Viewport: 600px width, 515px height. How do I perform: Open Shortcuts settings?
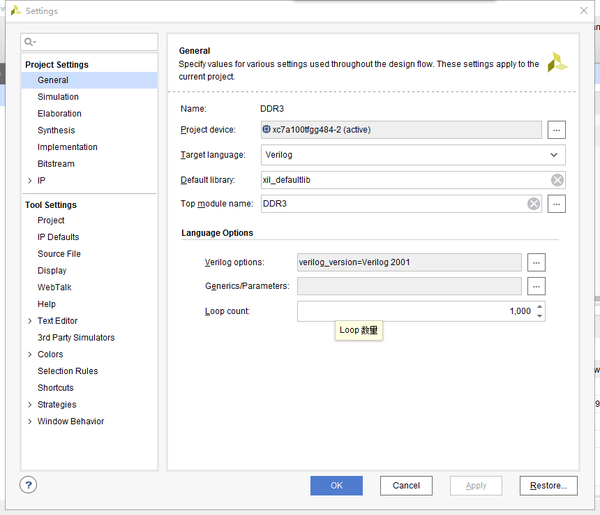(55, 388)
